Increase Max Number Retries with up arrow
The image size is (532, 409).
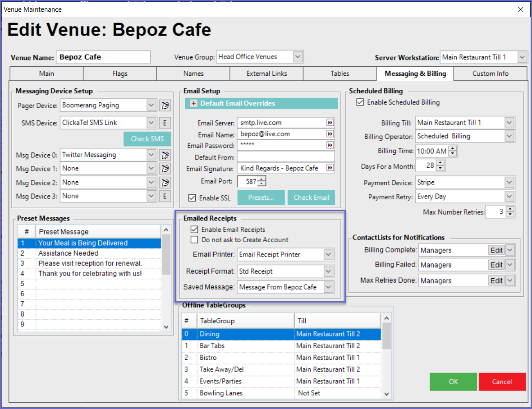coord(510,209)
